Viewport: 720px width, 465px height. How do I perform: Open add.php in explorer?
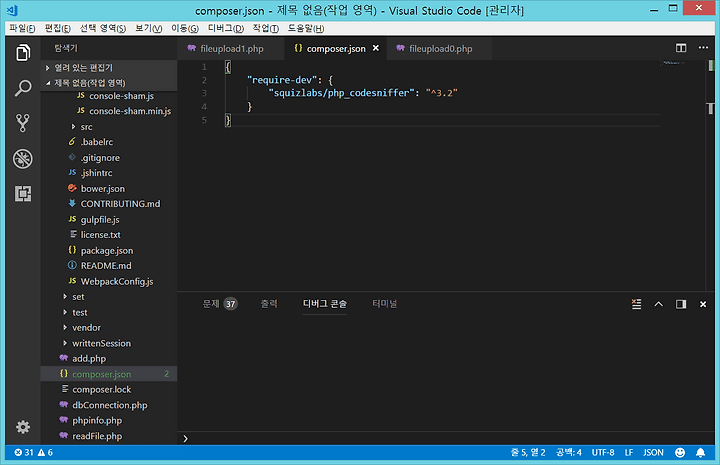[x=109, y=359]
